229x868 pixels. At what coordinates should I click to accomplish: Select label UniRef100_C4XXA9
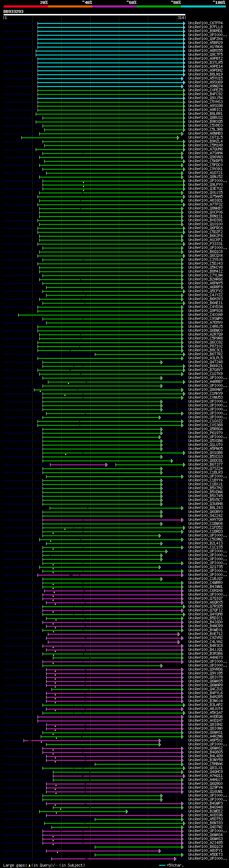point(205,315)
